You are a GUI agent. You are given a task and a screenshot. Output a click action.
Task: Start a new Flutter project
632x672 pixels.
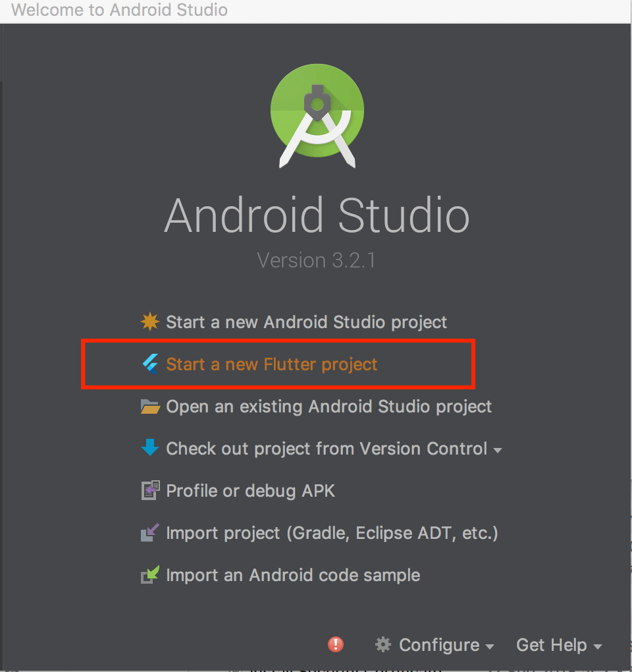tap(271, 364)
